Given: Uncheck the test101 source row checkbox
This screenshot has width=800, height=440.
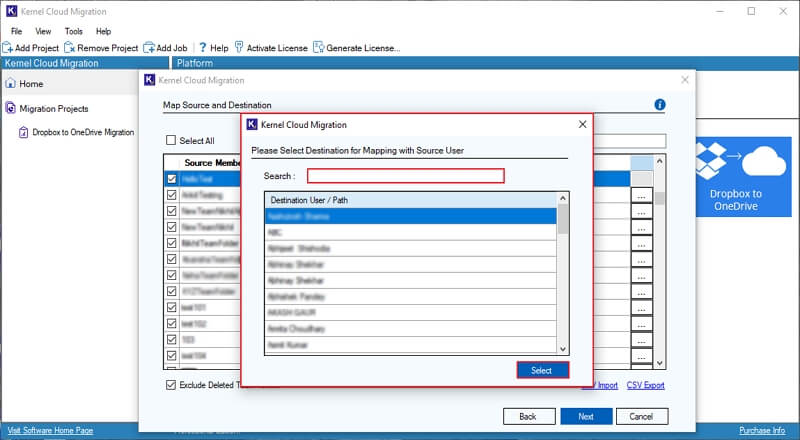Looking at the screenshot, I should click(x=171, y=307).
